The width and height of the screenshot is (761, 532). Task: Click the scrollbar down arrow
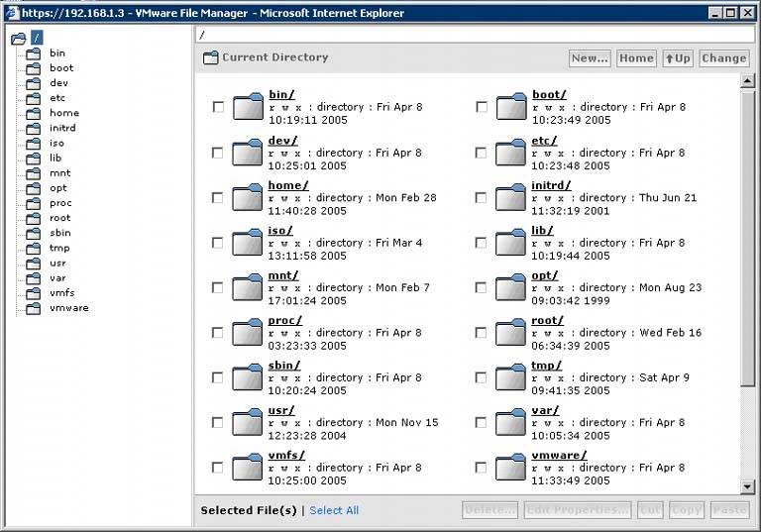coord(748,486)
